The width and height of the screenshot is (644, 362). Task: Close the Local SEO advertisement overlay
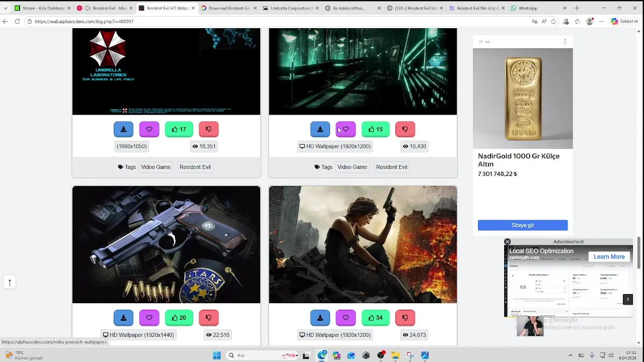507,242
